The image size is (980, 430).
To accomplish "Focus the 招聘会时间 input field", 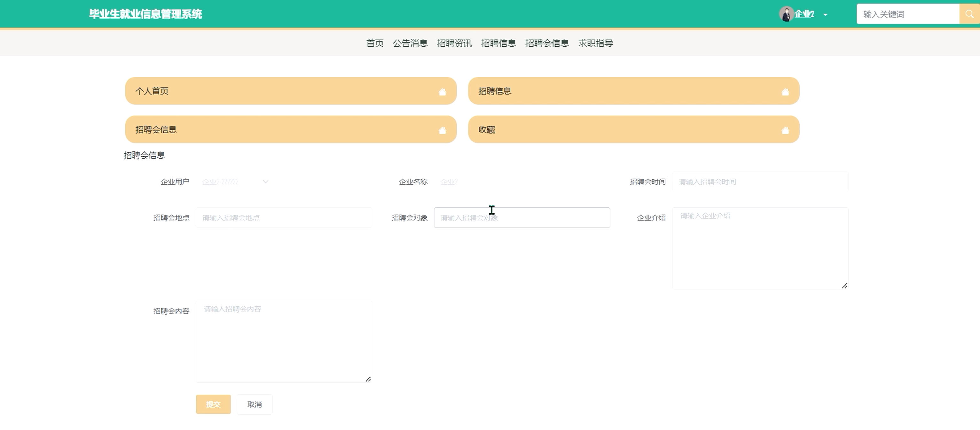I will [760, 182].
